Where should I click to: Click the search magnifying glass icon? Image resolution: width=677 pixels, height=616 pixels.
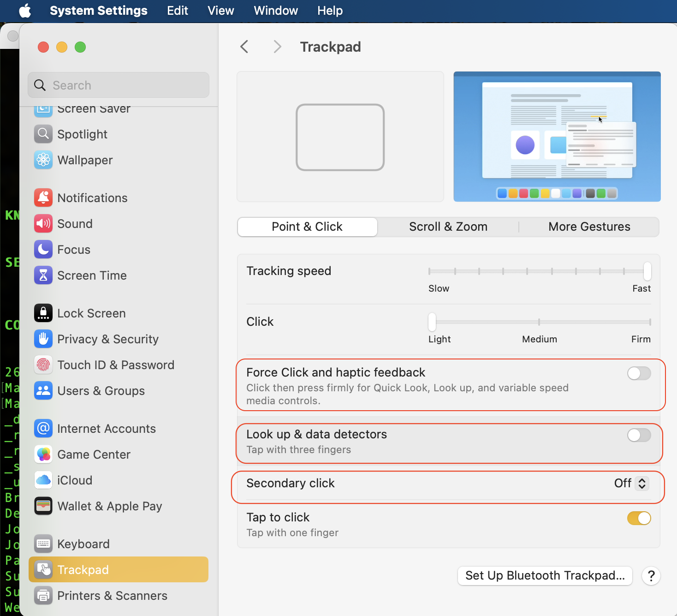coord(40,85)
